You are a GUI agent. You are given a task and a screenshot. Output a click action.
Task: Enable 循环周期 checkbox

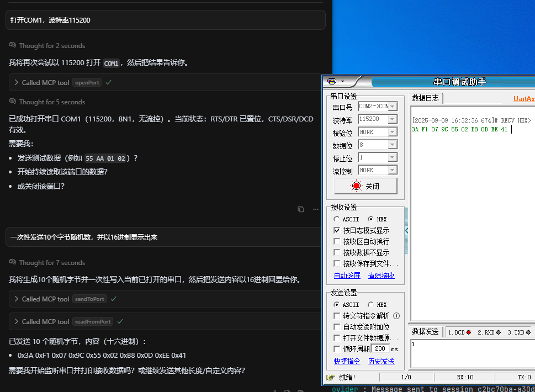(337, 349)
